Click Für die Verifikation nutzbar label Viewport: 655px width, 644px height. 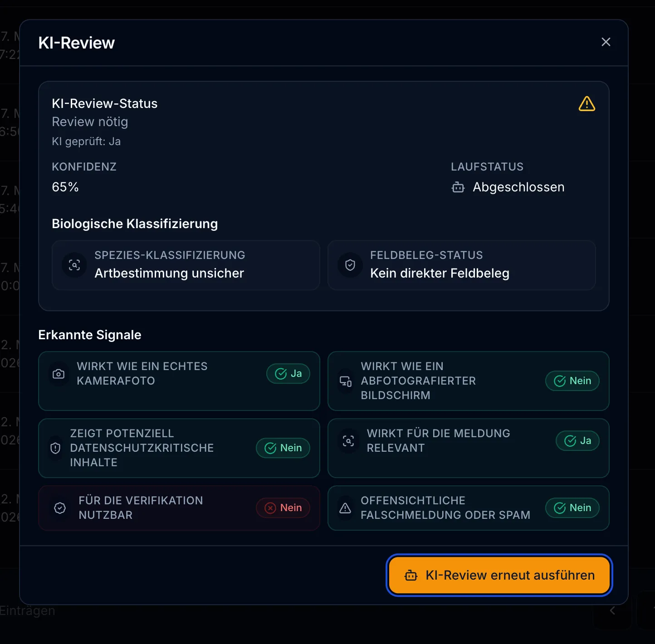point(141,508)
